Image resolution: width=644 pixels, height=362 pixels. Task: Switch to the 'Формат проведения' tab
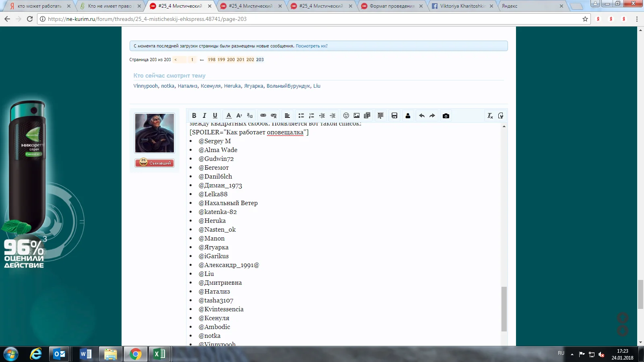[x=392, y=6]
